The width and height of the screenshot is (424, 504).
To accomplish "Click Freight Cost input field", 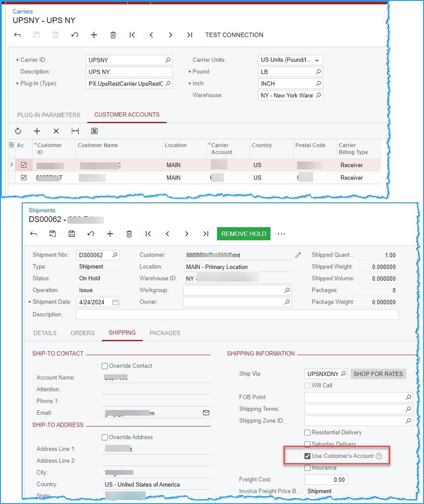I will pos(326,480).
